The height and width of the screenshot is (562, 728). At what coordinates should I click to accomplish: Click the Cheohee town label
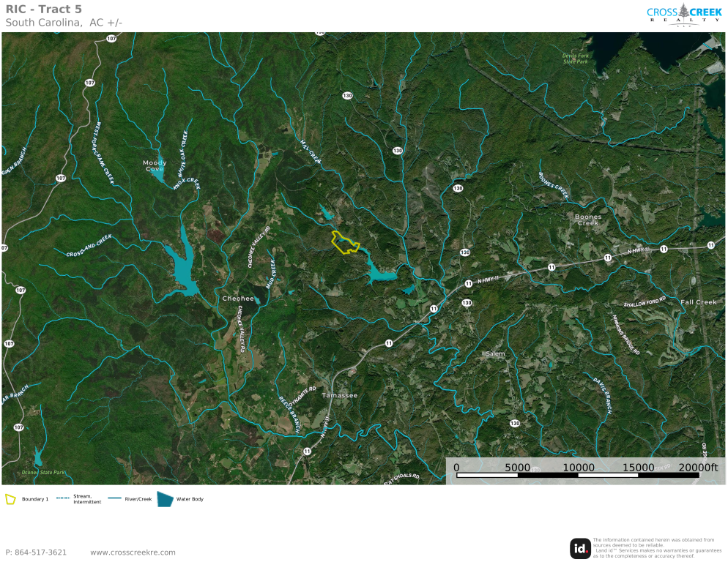point(238,299)
